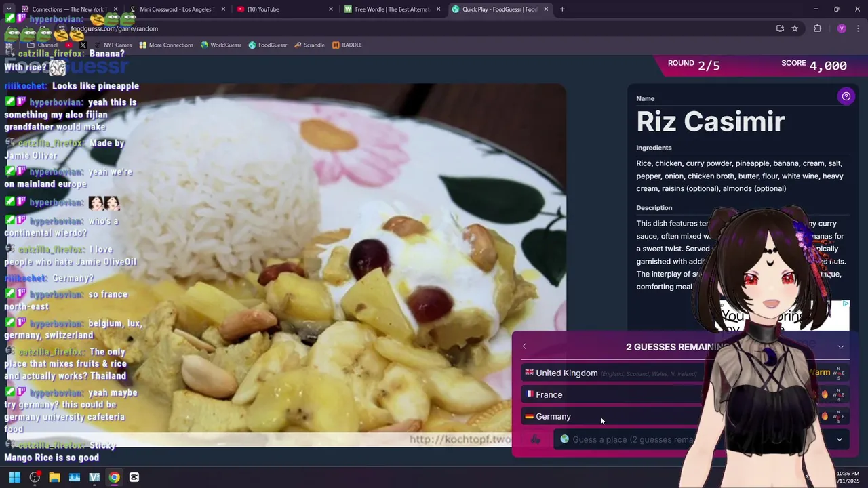
Task: Switch to the Free Wordle tab
Action: tap(392, 9)
